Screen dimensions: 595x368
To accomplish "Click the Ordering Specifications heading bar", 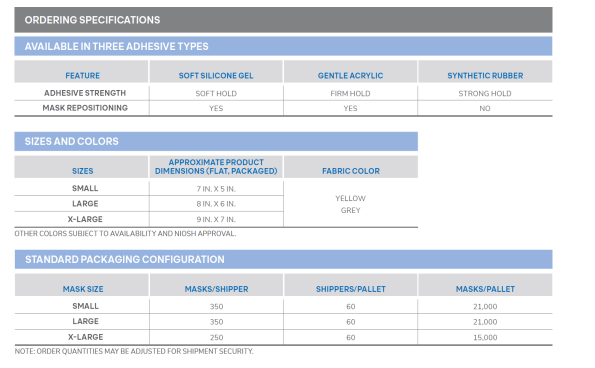I will coord(283,20).
